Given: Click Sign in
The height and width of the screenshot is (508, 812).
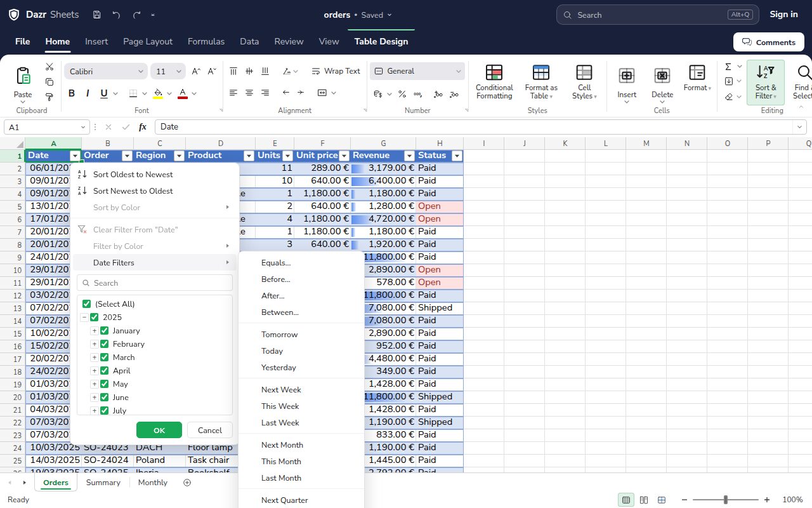Looking at the screenshot, I should coord(783,15).
